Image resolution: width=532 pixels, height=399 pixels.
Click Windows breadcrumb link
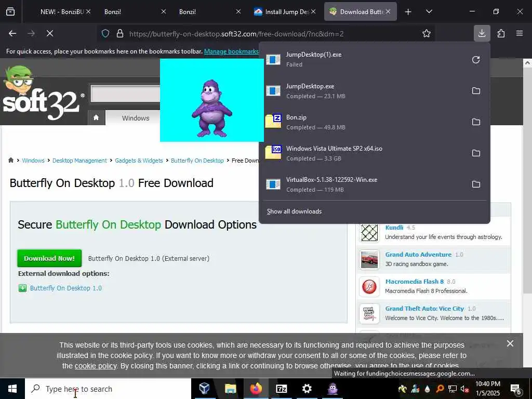pos(33,161)
